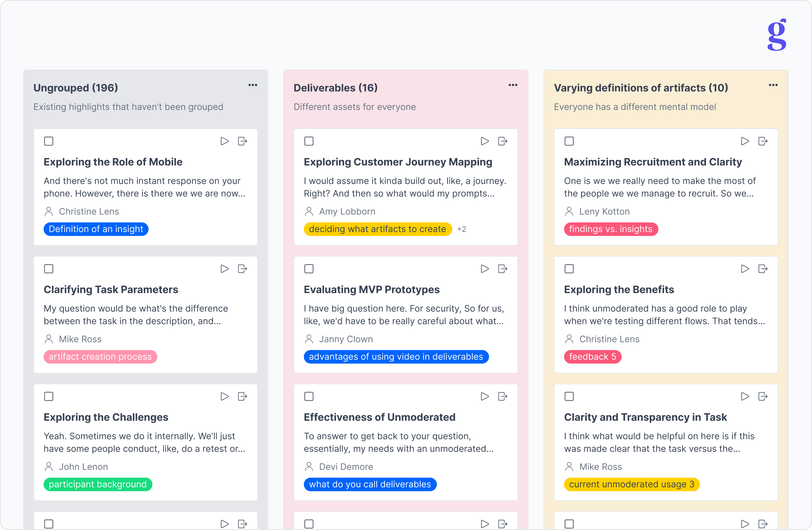The image size is (812, 530).
Task: Open the Exploring the Role of Mobile title
Action: (113, 162)
